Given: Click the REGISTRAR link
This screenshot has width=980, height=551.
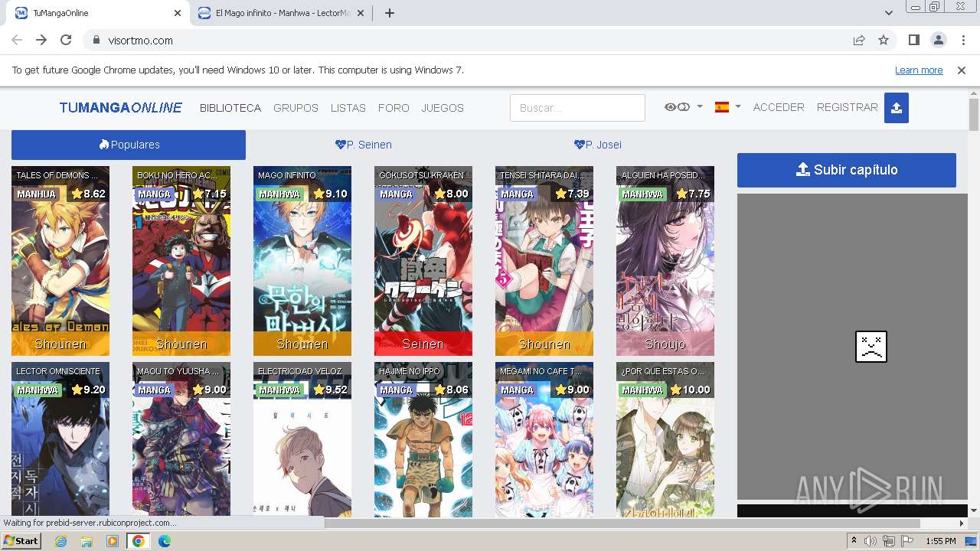Looking at the screenshot, I should coord(847,107).
